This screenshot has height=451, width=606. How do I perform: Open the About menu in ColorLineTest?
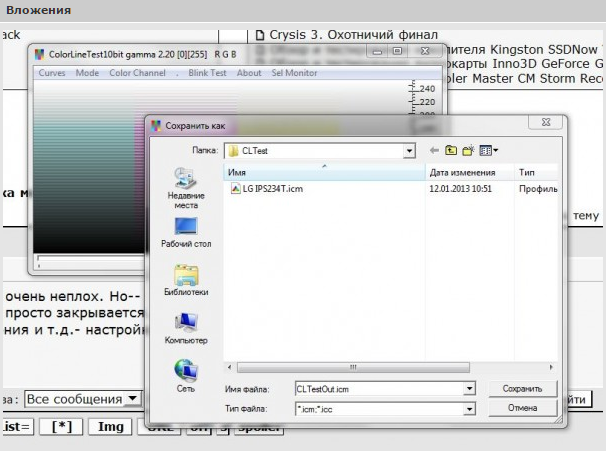(249, 73)
